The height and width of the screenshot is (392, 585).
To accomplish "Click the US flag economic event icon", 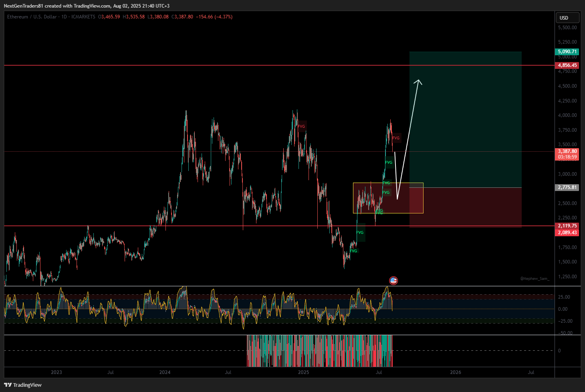I will (393, 281).
